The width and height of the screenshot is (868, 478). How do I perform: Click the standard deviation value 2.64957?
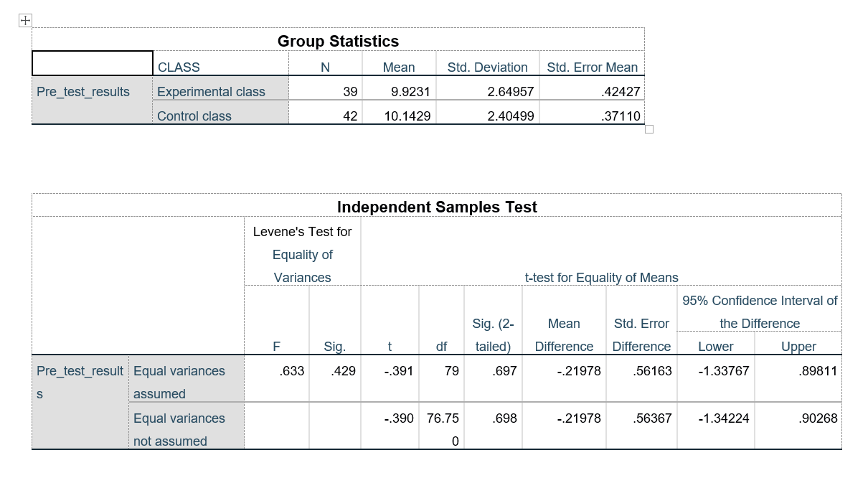[510, 92]
